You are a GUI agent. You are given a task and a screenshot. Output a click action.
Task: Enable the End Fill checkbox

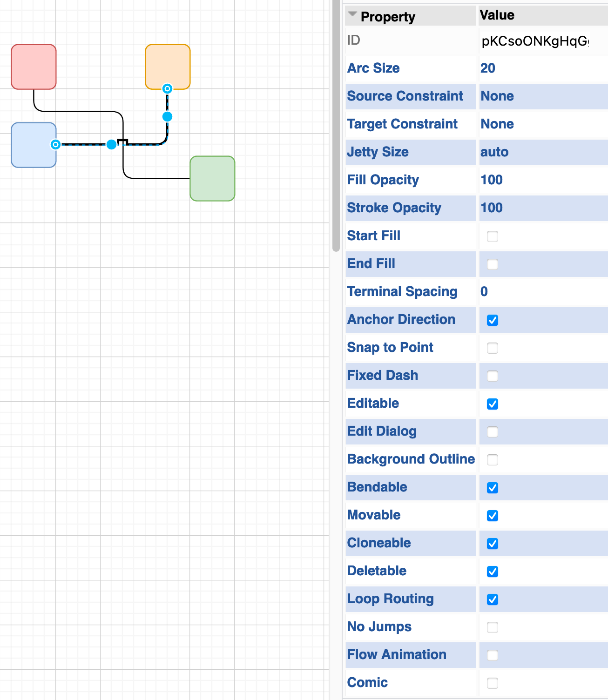pos(492,264)
